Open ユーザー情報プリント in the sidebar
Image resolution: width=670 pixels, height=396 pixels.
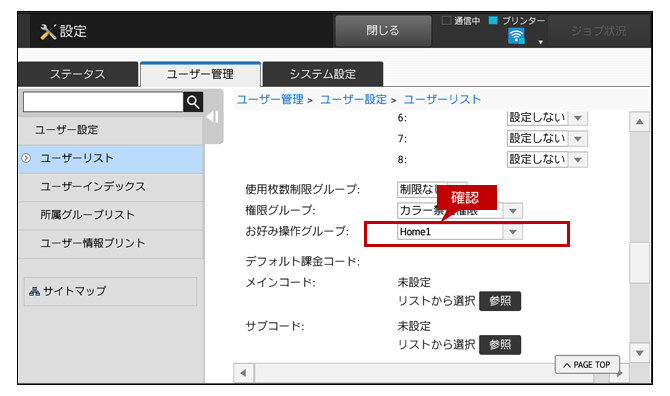(110, 243)
